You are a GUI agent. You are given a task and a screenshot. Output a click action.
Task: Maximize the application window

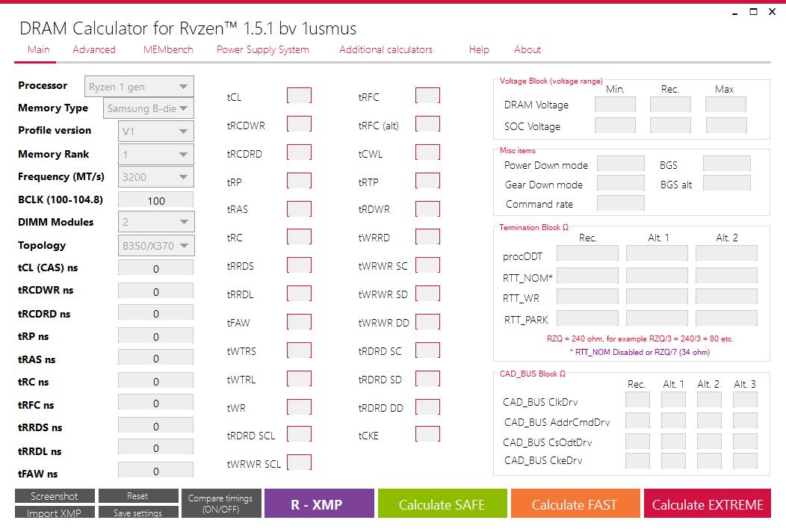pos(753,11)
